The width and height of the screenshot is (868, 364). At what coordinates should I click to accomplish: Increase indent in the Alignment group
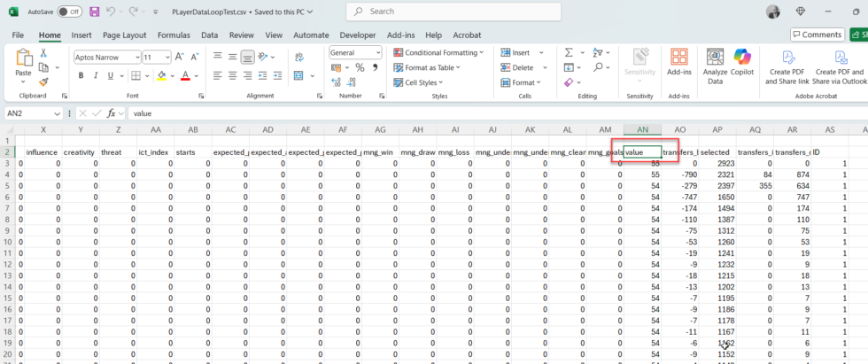point(278,75)
